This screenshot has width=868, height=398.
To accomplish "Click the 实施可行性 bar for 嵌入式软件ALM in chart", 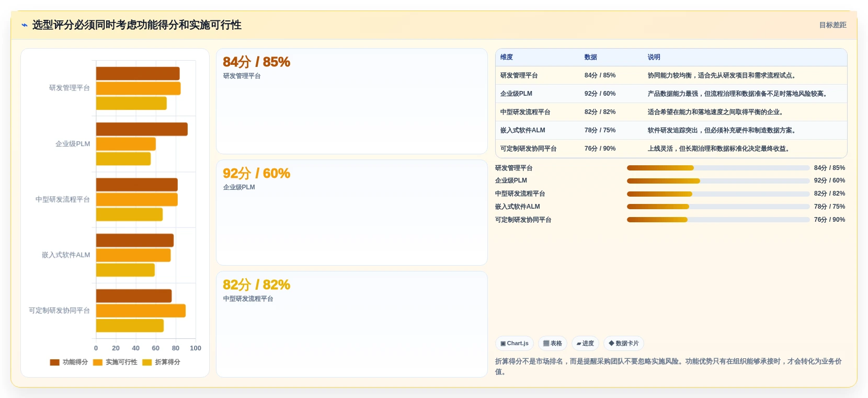I will (x=133, y=256).
